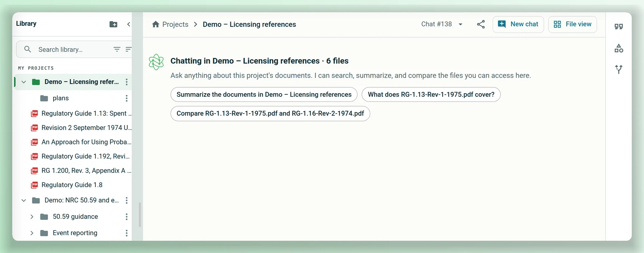Click Compare RG-1.13 and RG-1.16 suggestion
Image resolution: width=644 pixels, height=253 pixels.
[x=270, y=114]
